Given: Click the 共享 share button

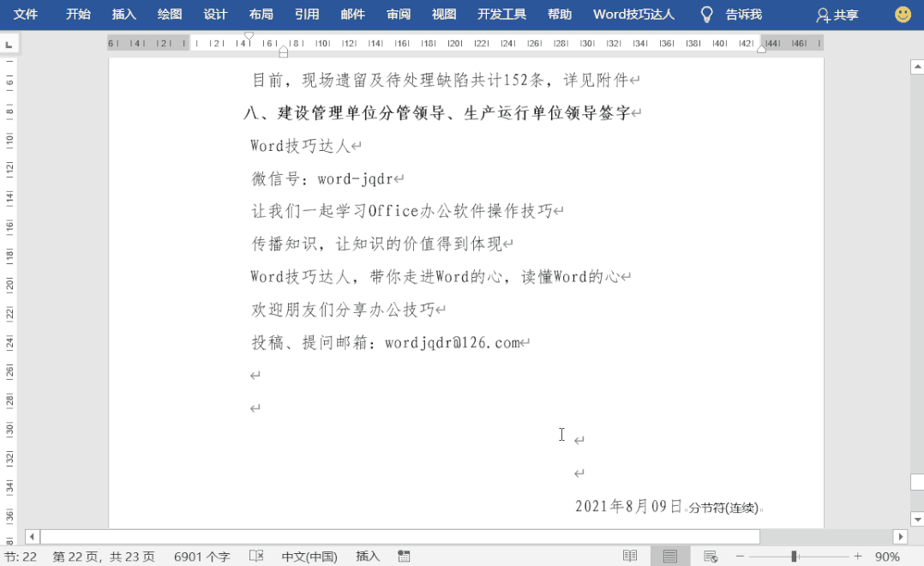Looking at the screenshot, I should click(837, 15).
